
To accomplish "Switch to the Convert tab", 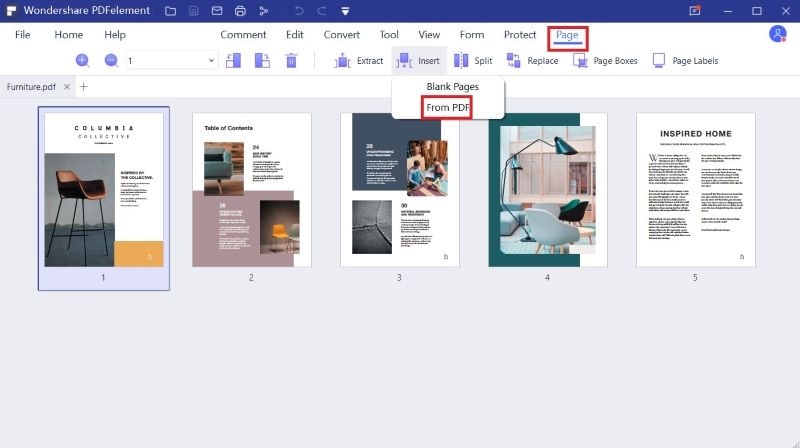I will point(341,35).
